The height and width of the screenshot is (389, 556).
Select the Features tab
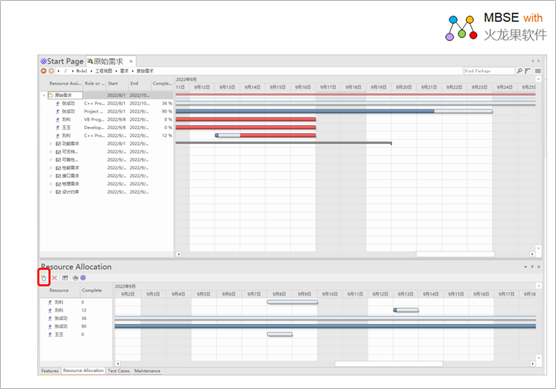click(x=50, y=371)
